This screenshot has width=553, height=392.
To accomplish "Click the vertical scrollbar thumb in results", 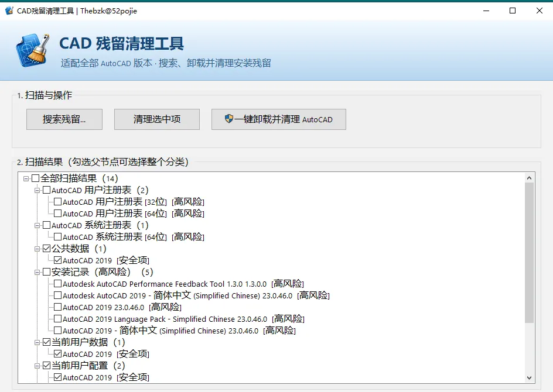I will (x=529, y=253).
